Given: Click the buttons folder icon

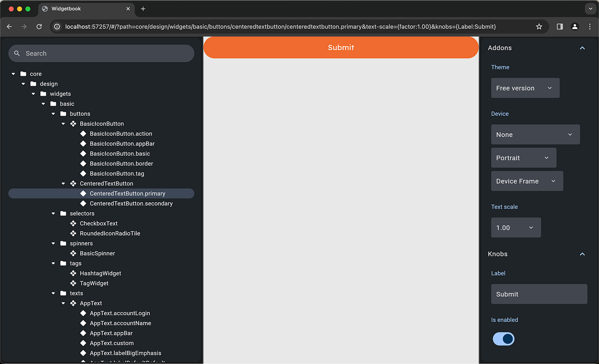Looking at the screenshot, I should pos(63,114).
